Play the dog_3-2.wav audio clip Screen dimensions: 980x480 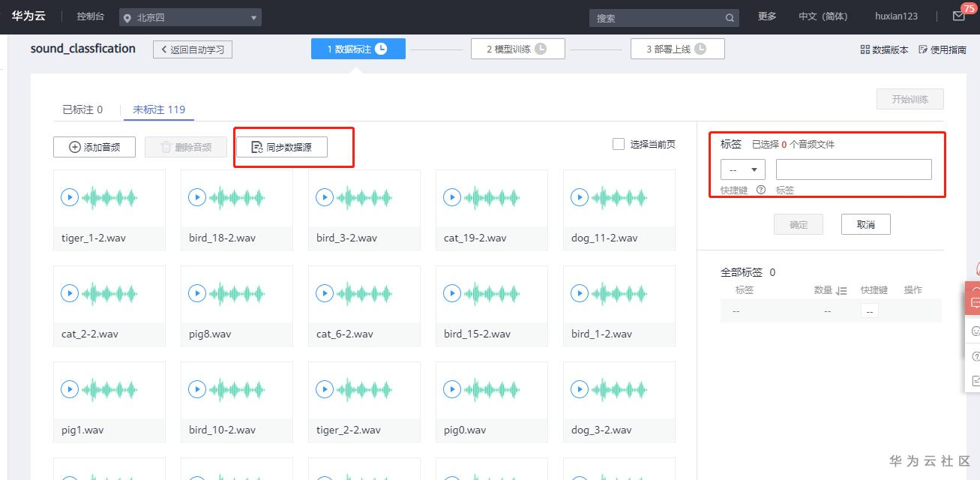[579, 389]
